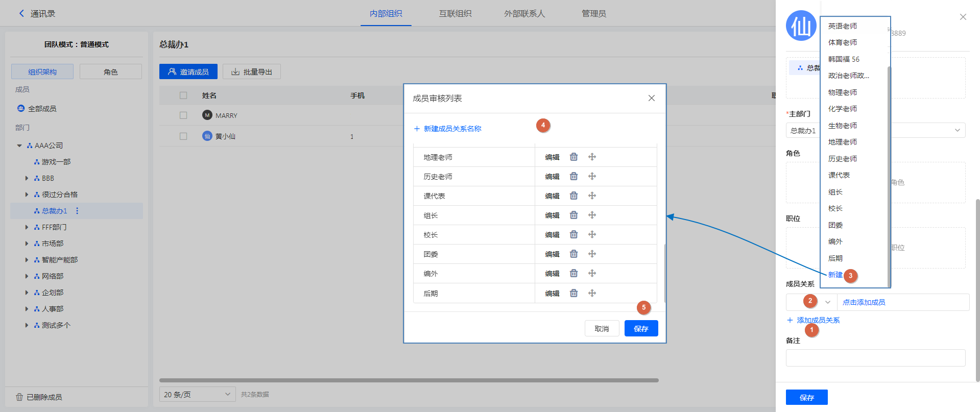Click trash icon in 校长 row
The height and width of the screenshot is (412, 980).
[x=573, y=235]
